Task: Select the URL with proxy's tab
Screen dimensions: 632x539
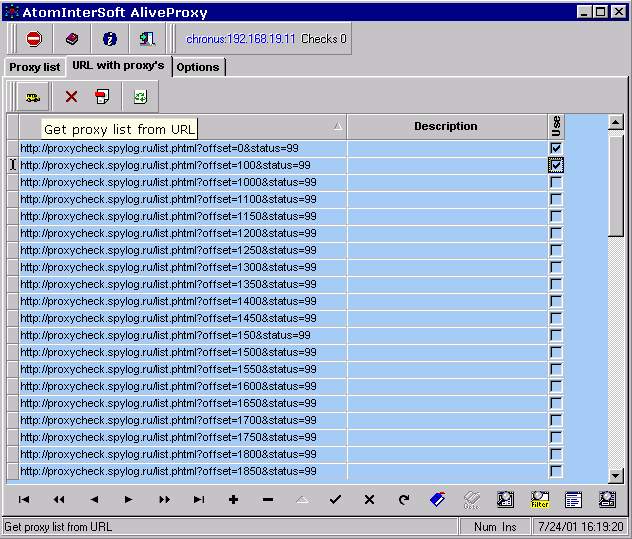Action: 118,65
